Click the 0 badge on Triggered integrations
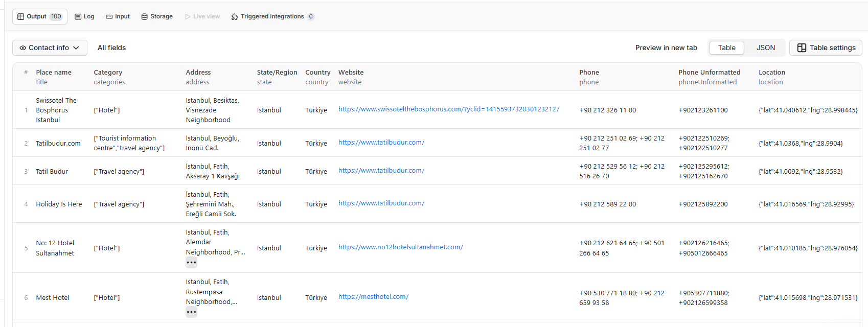This screenshot has height=327, width=868. pos(311,16)
